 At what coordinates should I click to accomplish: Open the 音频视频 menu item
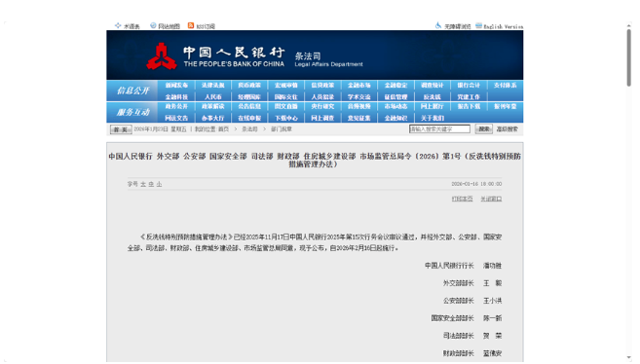[359, 106]
